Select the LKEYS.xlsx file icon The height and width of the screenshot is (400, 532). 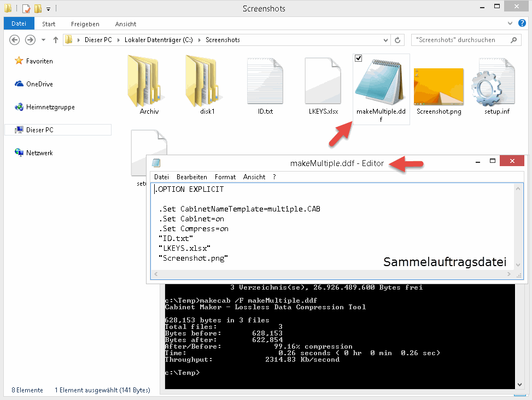coord(323,81)
